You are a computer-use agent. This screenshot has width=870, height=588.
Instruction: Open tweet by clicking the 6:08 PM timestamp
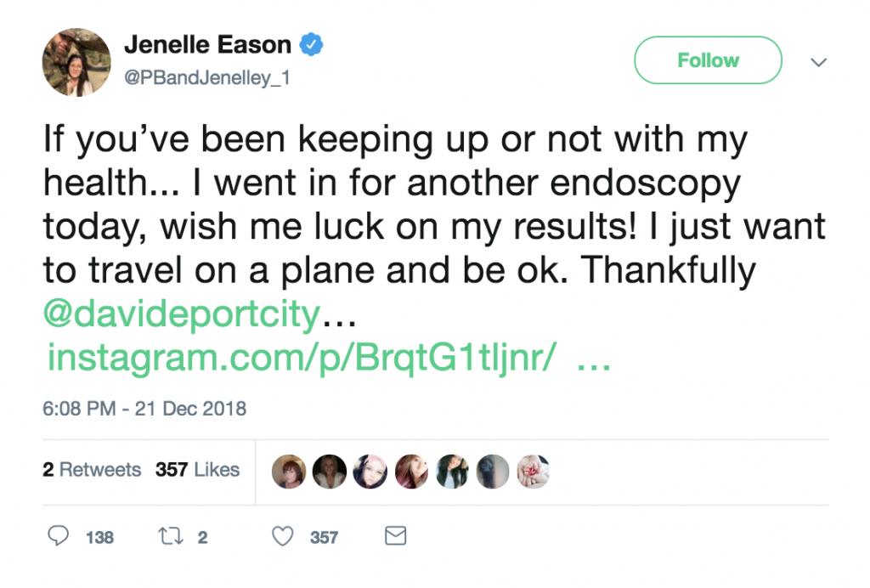(144, 409)
